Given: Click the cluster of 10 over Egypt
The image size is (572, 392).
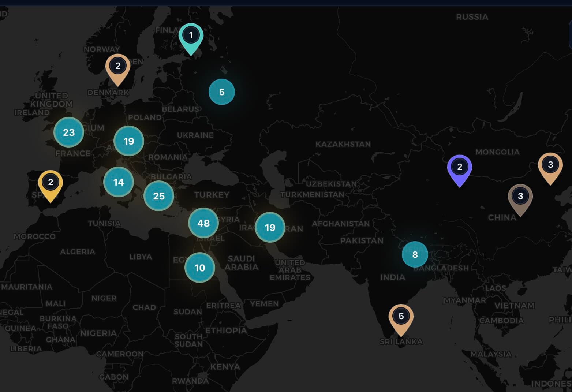Looking at the screenshot, I should [199, 268].
